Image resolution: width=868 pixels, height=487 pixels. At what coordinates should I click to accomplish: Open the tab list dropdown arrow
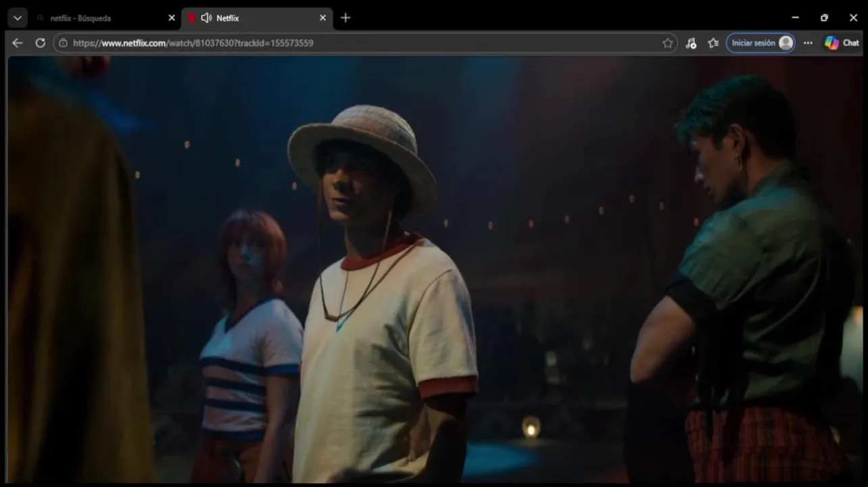click(18, 18)
